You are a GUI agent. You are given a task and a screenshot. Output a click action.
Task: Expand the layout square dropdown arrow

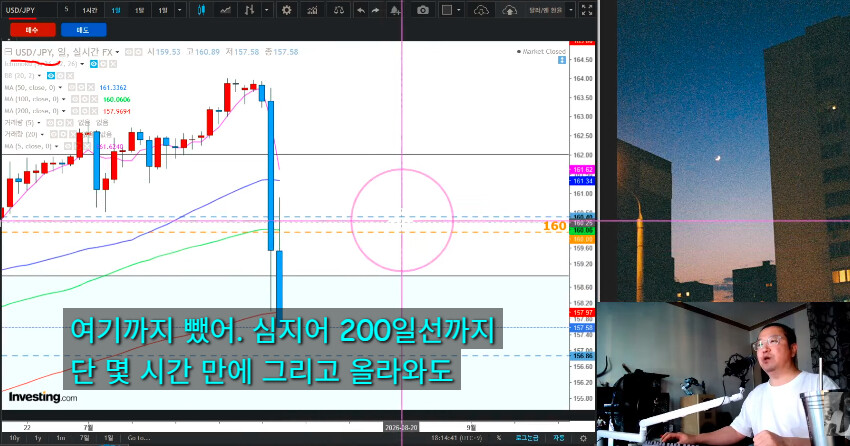[459, 10]
